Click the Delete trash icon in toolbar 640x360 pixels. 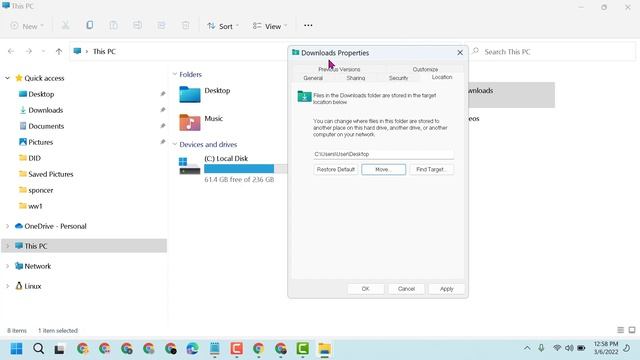186,25
